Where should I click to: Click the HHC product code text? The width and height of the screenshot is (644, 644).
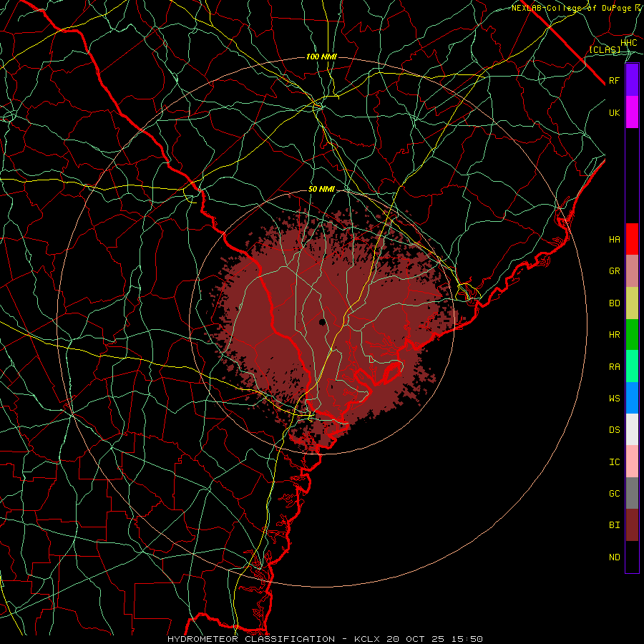(x=629, y=43)
